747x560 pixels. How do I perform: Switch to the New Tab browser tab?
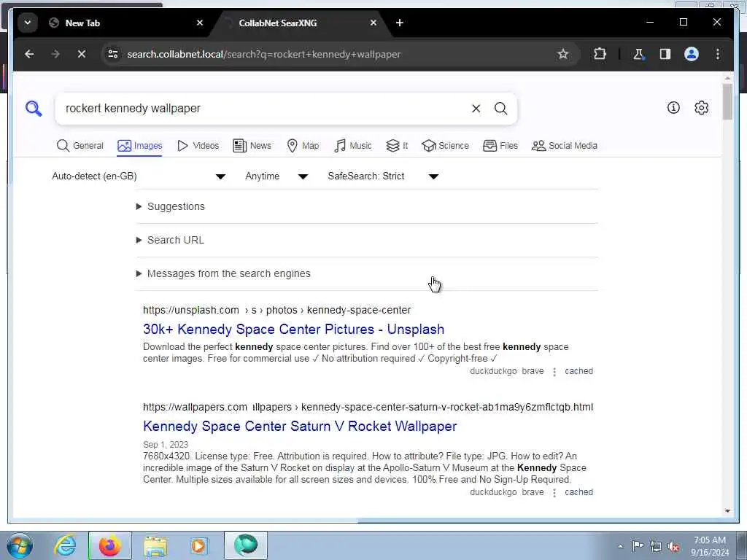click(126, 23)
